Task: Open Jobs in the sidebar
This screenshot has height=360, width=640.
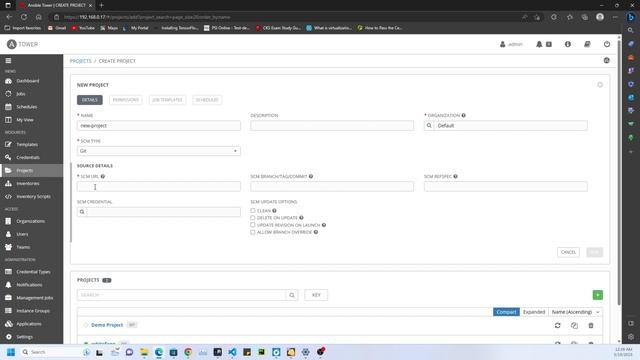Action: pos(21,94)
